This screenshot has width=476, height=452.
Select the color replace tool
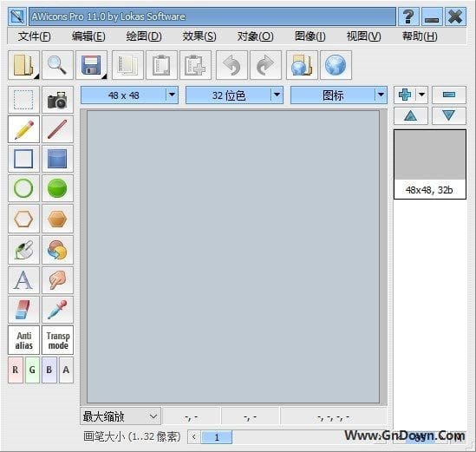57,250
